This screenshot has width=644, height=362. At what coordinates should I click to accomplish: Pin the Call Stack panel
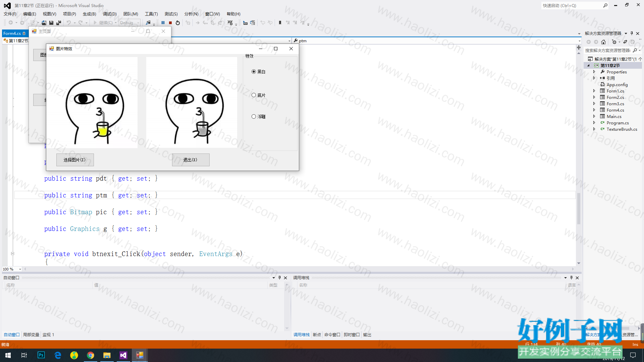[571, 278]
